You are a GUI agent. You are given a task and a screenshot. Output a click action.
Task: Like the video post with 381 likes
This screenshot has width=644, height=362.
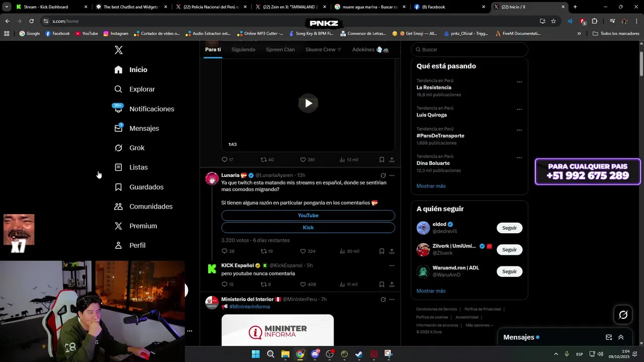307,160
